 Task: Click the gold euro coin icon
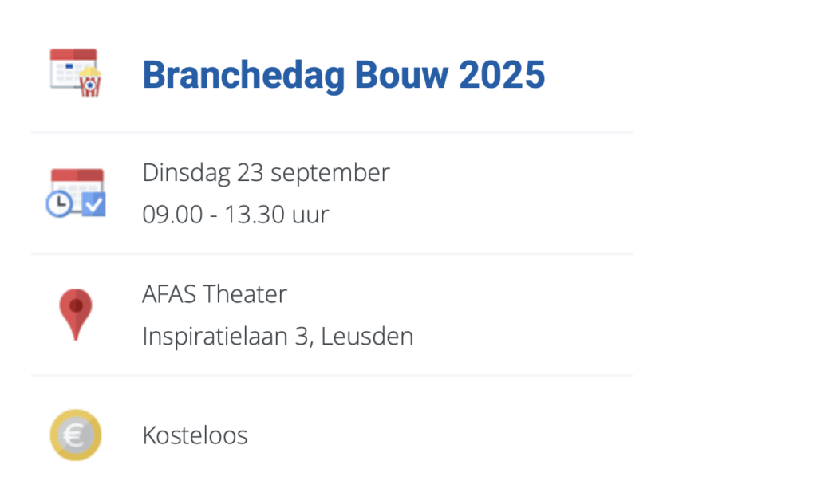pyautogui.click(x=76, y=435)
